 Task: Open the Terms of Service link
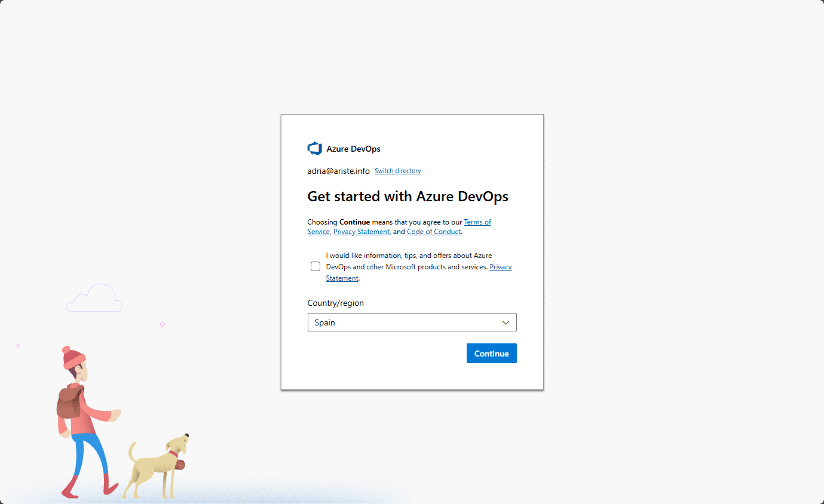tap(477, 222)
